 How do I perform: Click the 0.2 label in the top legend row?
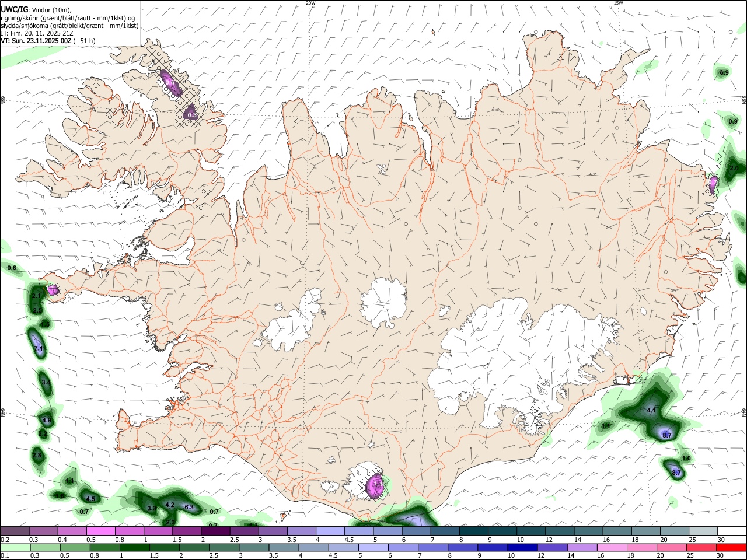tap(5, 540)
